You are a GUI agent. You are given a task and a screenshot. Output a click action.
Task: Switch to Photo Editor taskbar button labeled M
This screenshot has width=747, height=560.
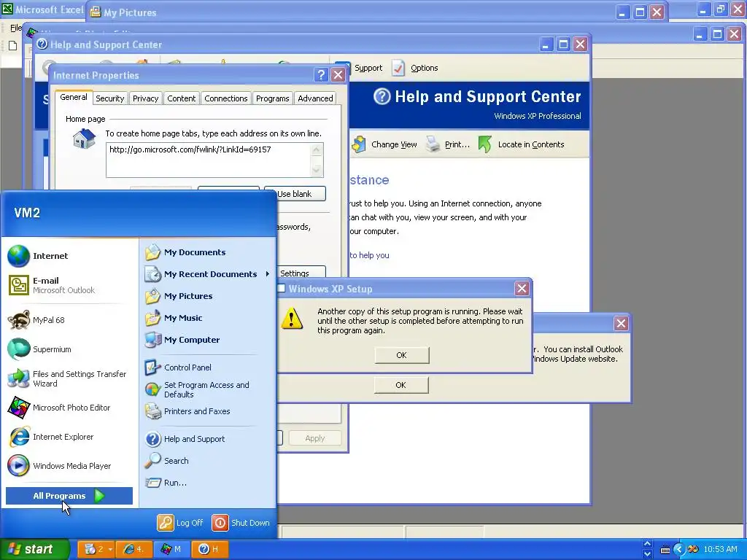171,550
